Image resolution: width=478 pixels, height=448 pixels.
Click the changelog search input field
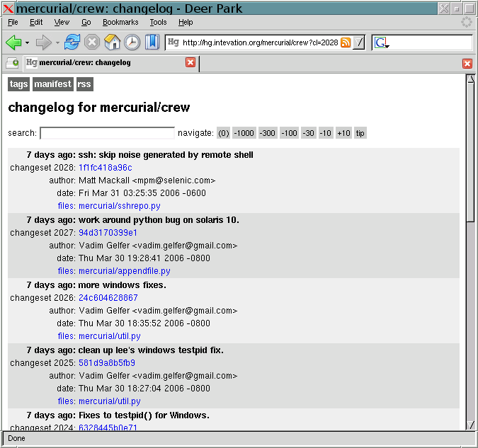[107, 133]
